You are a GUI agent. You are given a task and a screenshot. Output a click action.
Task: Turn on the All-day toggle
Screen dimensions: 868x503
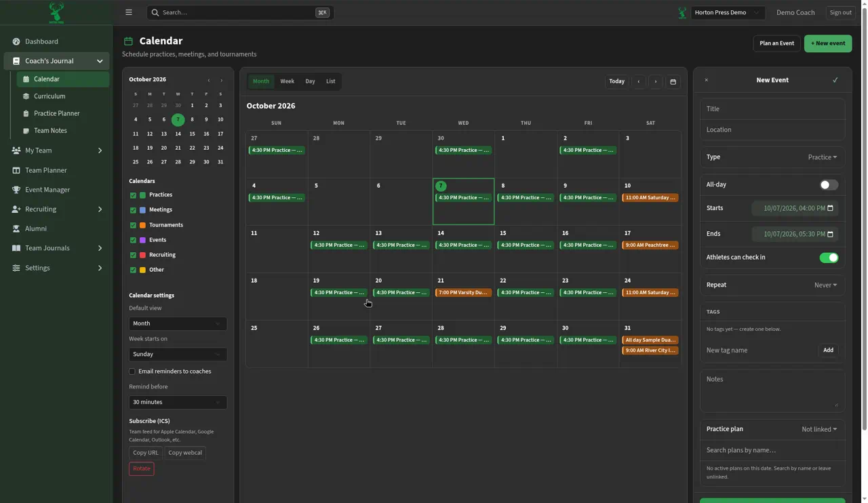pos(829,184)
